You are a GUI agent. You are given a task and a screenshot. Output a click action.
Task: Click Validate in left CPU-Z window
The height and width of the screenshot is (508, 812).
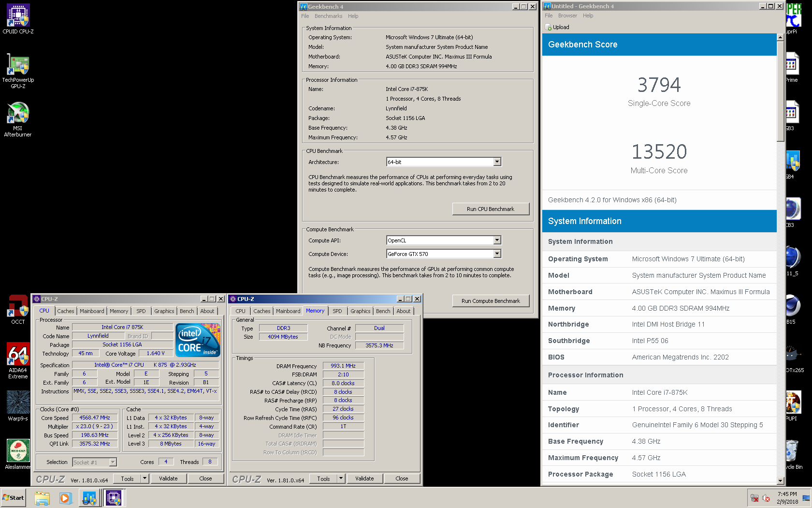click(168, 478)
